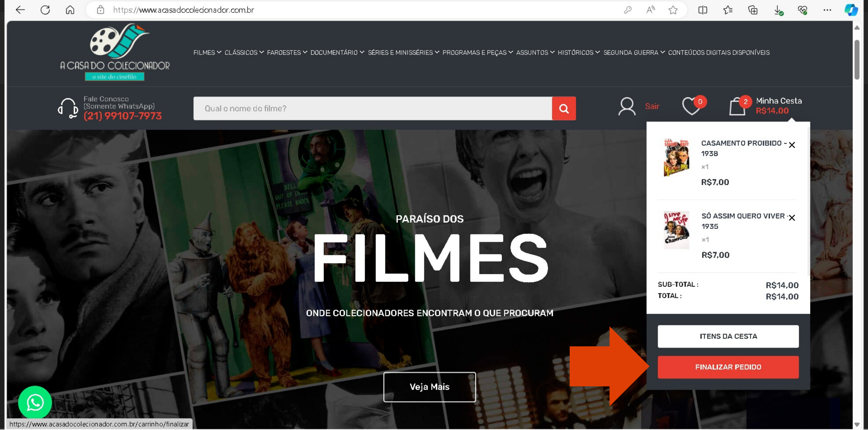Open Collections icon

click(753, 10)
